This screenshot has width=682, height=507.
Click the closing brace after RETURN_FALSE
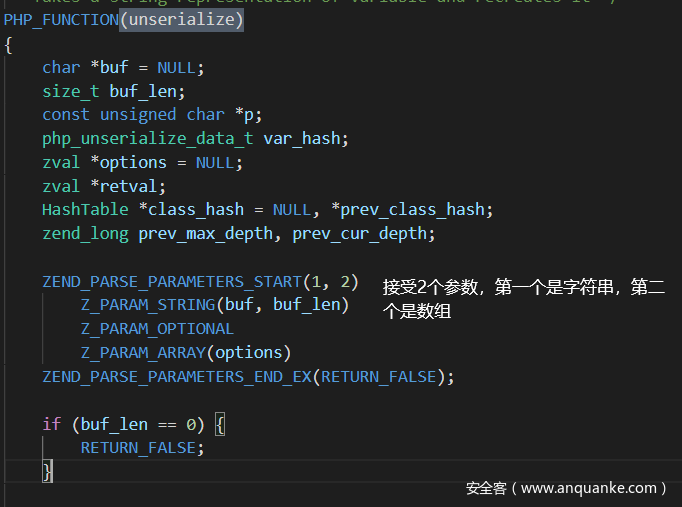[x=47, y=471]
